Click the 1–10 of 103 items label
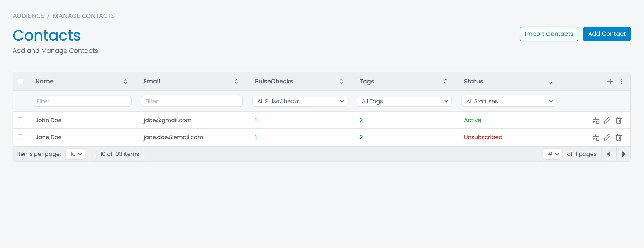 click(117, 154)
